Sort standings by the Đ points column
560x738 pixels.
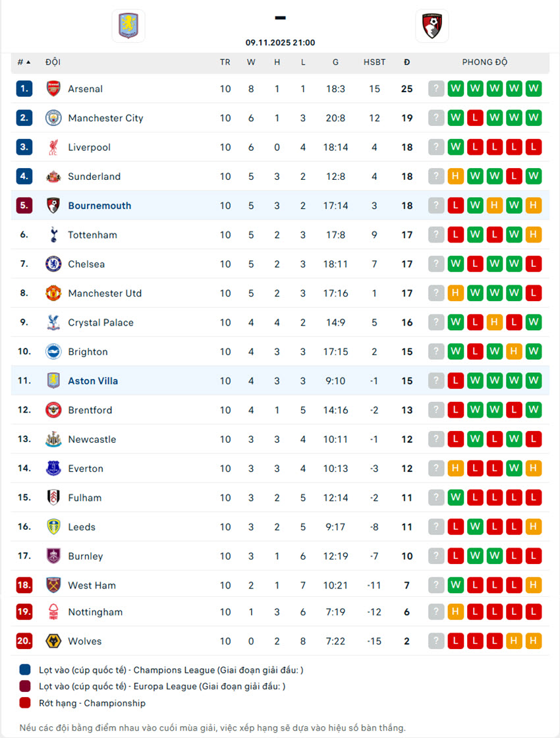[x=407, y=62]
